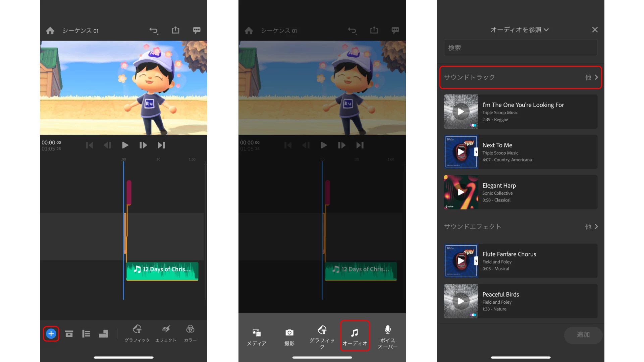Open the comment bubble in left header

[x=197, y=31]
